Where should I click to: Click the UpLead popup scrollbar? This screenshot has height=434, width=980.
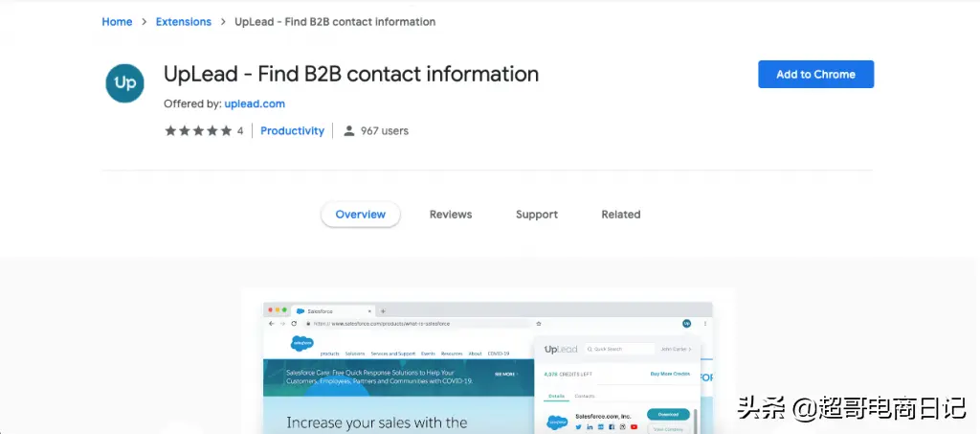695,423
